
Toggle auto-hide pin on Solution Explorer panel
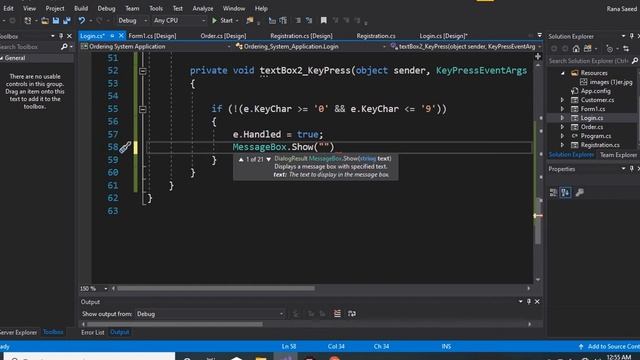tap(631, 36)
